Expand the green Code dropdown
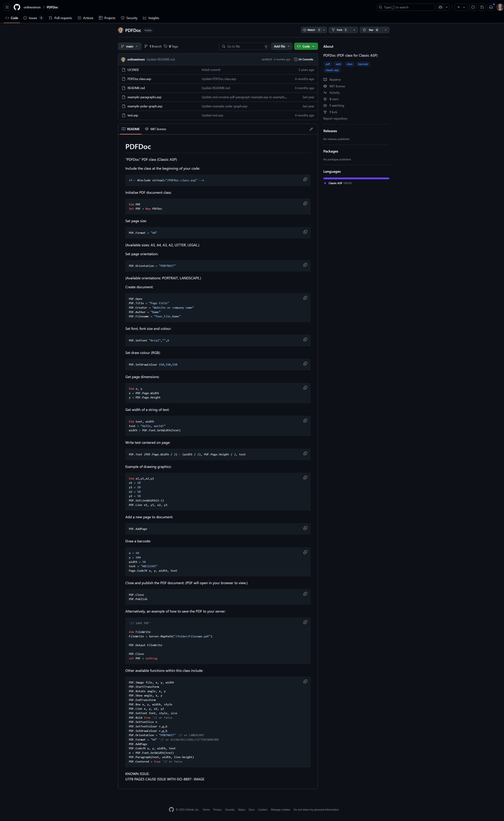 point(306,46)
